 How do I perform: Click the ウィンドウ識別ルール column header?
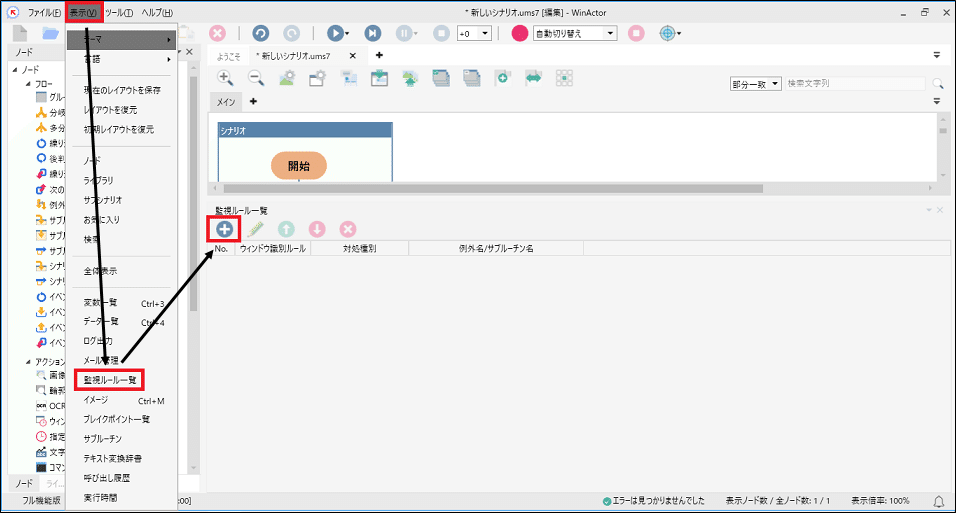(273, 248)
